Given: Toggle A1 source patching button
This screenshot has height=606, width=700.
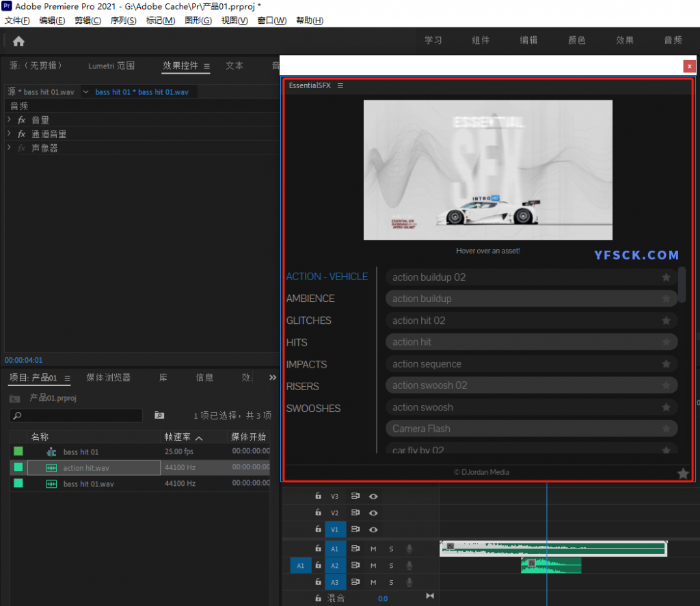Looking at the screenshot, I should pyautogui.click(x=301, y=566).
